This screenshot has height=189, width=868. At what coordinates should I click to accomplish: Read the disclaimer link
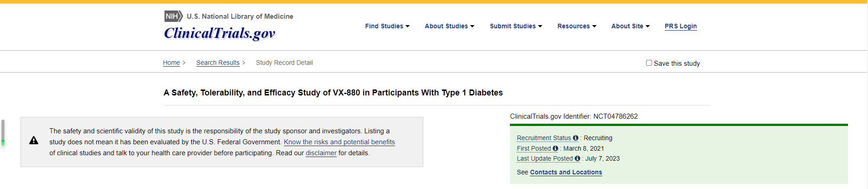click(x=321, y=153)
